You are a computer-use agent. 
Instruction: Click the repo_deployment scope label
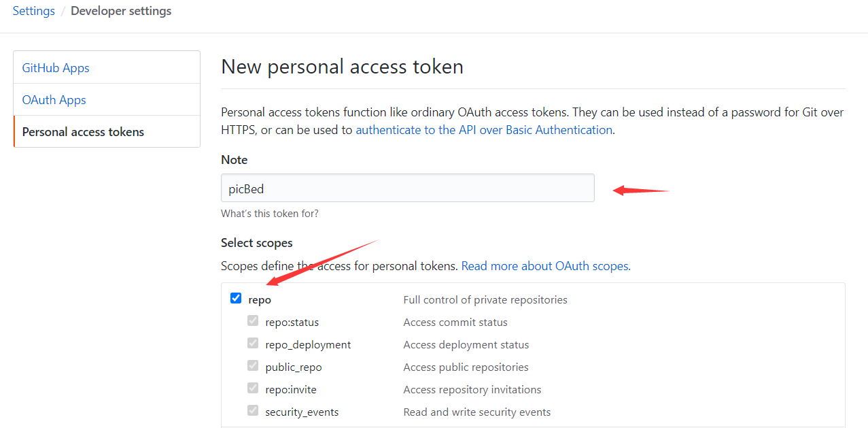pos(308,344)
